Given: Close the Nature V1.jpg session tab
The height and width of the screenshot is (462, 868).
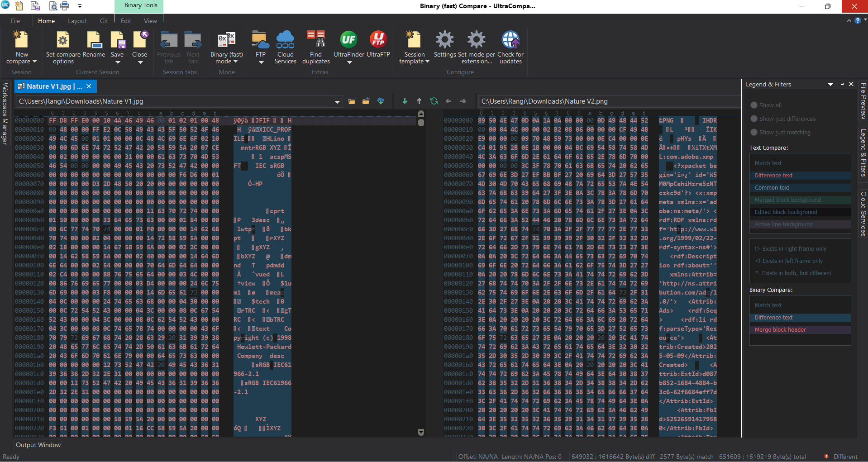Looking at the screenshot, I should [x=89, y=86].
